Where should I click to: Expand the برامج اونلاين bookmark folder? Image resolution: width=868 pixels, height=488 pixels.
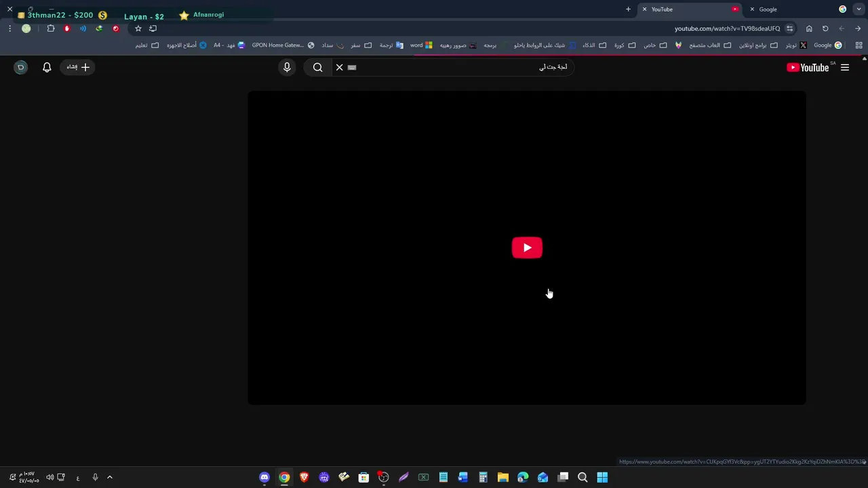(x=759, y=45)
